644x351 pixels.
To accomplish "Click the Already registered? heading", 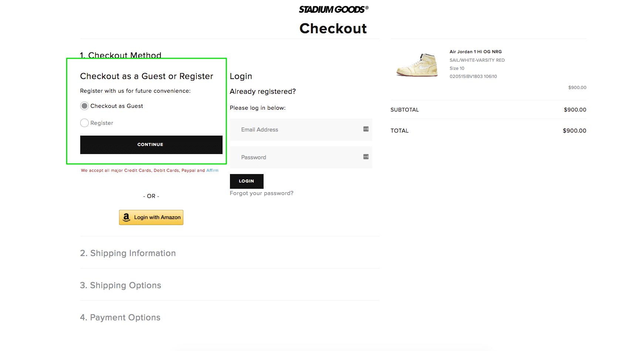I will coord(263,91).
